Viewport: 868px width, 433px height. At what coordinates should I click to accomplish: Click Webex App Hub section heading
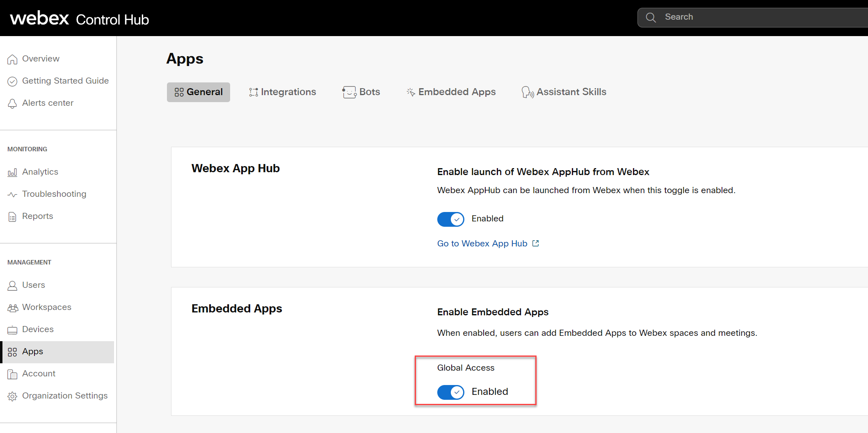[235, 169]
